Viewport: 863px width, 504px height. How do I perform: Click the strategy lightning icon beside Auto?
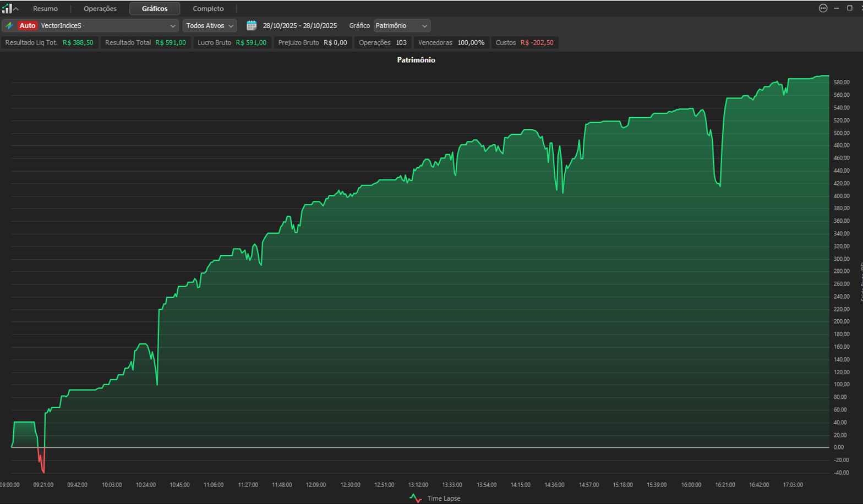click(x=9, y=25)
